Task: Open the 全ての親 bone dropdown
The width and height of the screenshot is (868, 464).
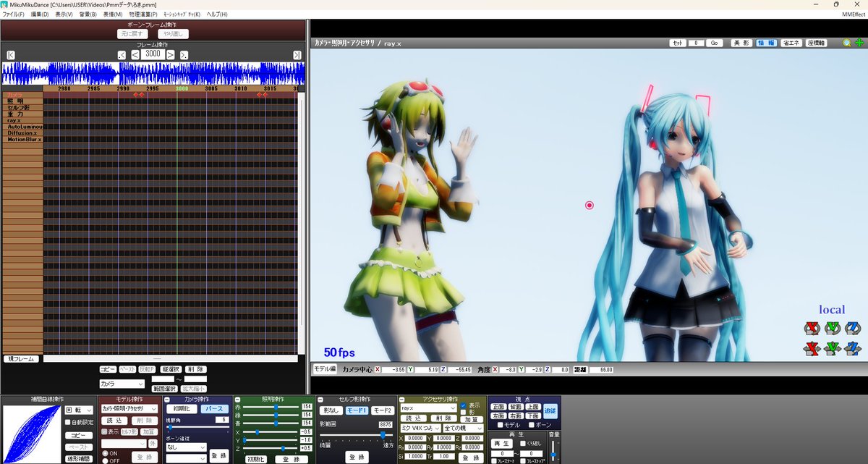Action: 463,428
